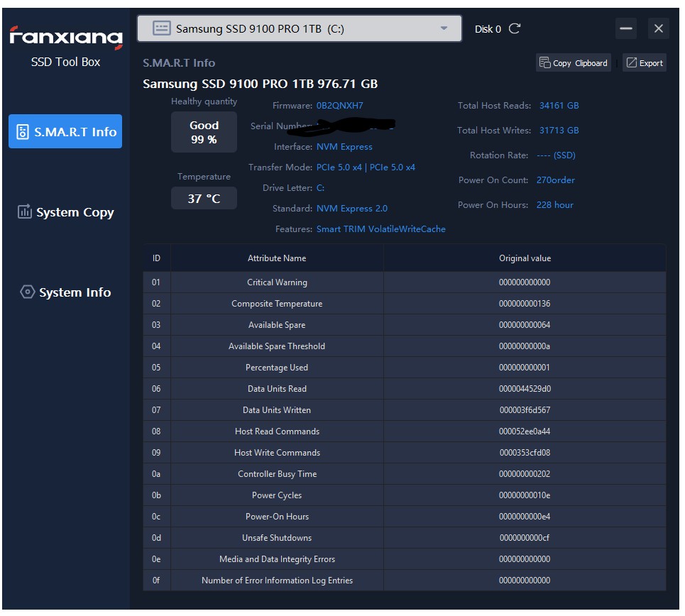Click the Attribute Name column header
This screenshot has width=685, height=616.
[277, 258]
